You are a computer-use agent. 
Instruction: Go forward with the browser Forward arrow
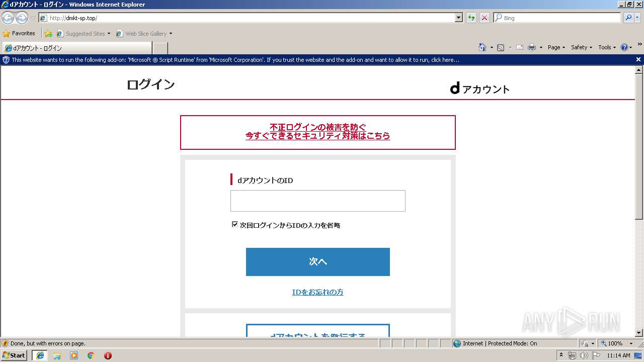click(22, 18)
